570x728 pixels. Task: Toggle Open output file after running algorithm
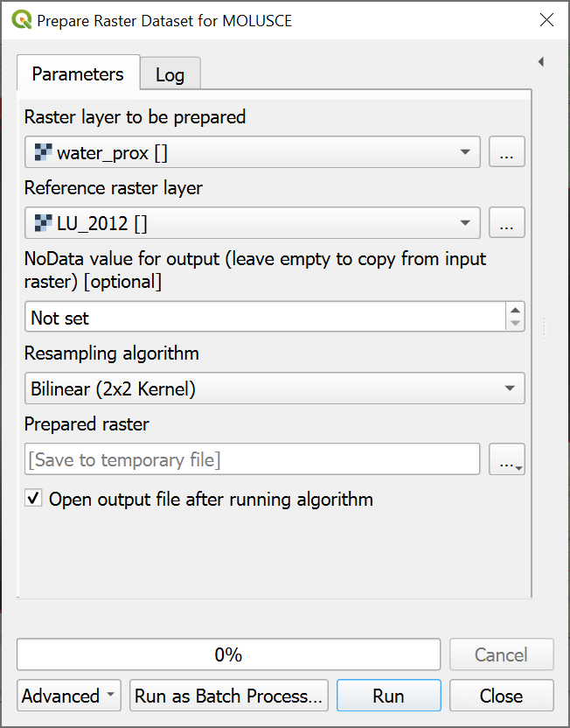pyautogui.click(x=34, y=500)
